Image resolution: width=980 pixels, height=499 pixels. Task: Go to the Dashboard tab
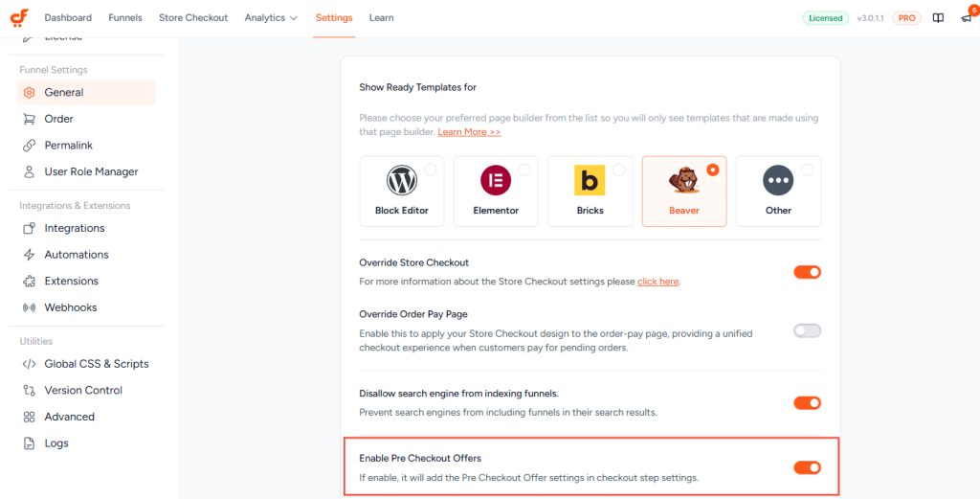pyautogui.click(x=68, y=18)
